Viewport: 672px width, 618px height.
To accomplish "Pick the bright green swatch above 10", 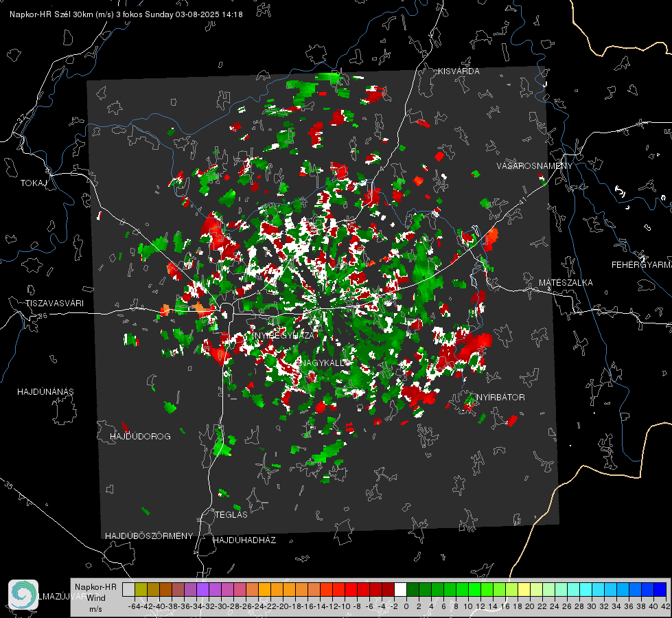I will (474, 589).
